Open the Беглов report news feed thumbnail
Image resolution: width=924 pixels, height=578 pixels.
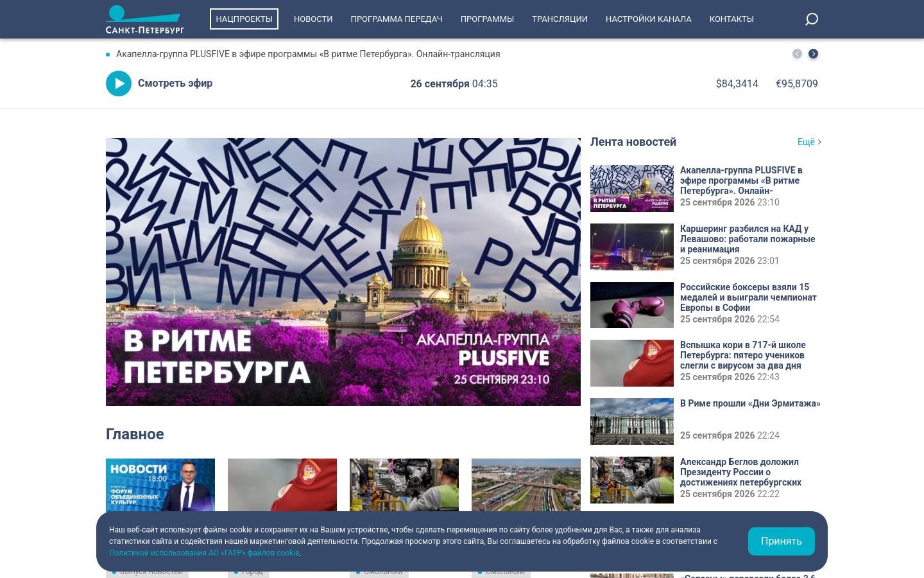click(x=632, y=480)
